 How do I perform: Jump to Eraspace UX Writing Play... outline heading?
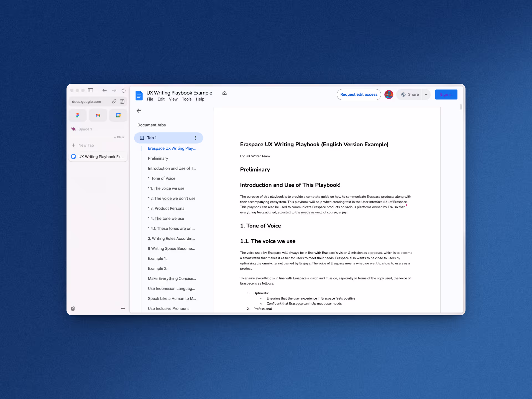click(172, 149)
